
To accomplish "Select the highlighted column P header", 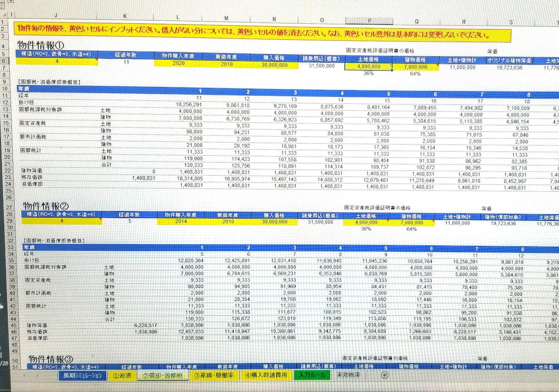I will (369, 21).
